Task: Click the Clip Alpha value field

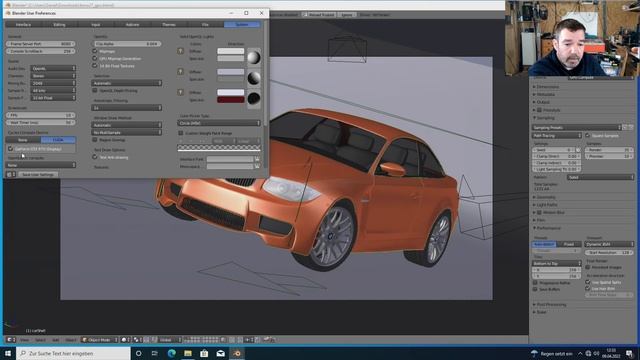Action: (127, 44)
